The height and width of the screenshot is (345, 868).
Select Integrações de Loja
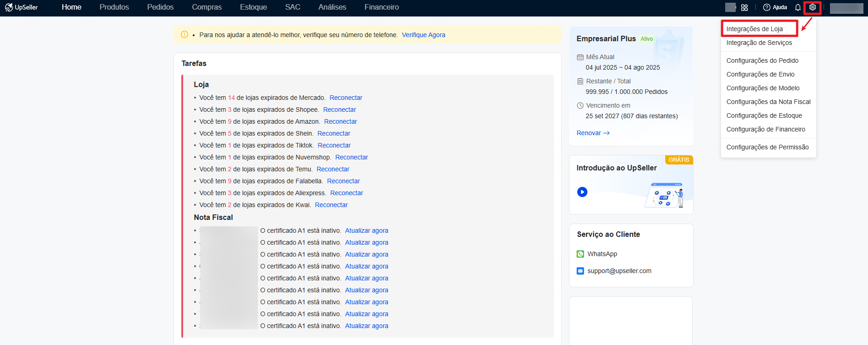pyautogui.click(x=754, y=29)
